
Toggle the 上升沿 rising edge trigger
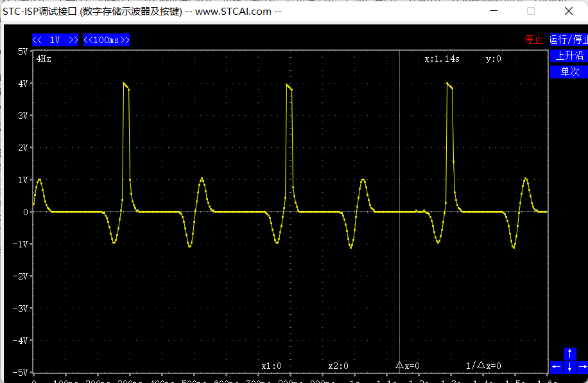[569, 56]
